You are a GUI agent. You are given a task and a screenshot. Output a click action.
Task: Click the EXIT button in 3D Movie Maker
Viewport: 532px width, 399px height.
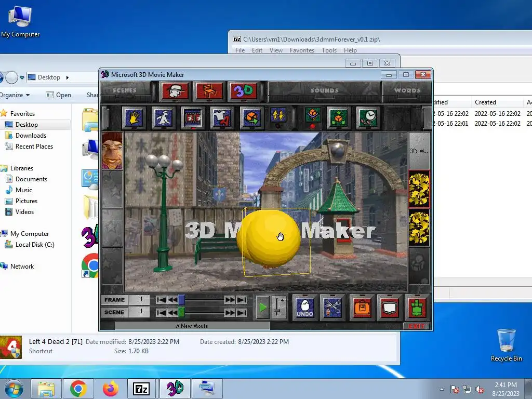(417, 326)
